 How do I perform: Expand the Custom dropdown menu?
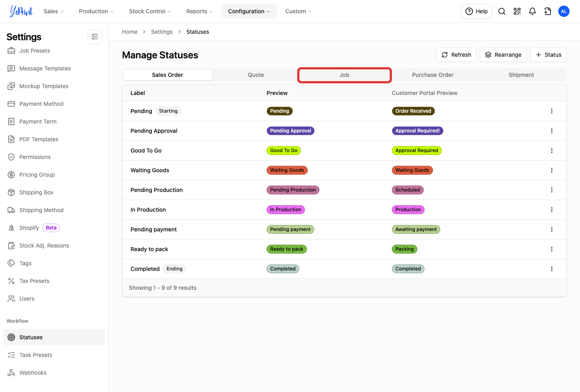298,11
